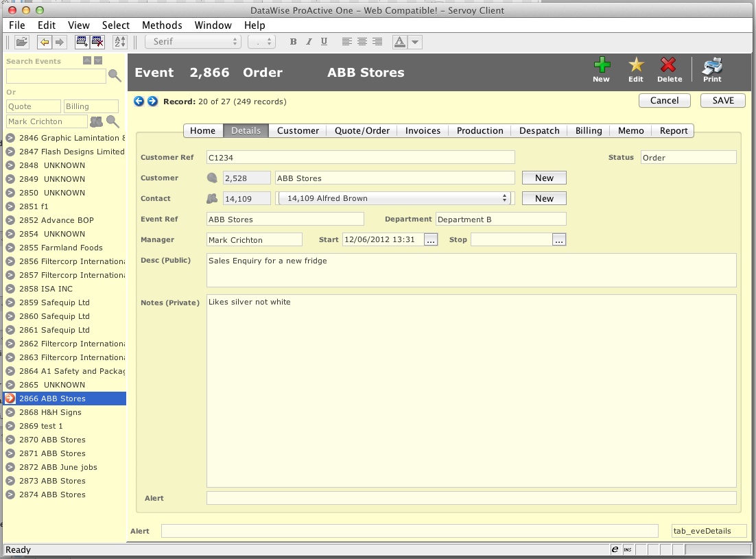Switch to the Memo tab
Screen dimensions: 756x559
click(x=630, y=130)
